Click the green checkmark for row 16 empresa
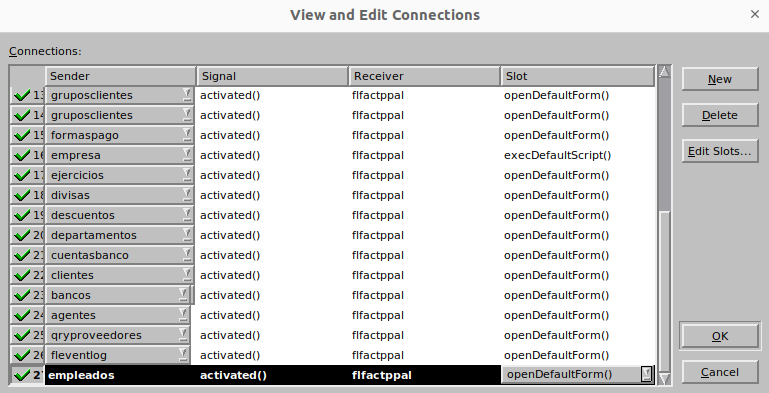This screenshot has height=393, width=769. 22,156
